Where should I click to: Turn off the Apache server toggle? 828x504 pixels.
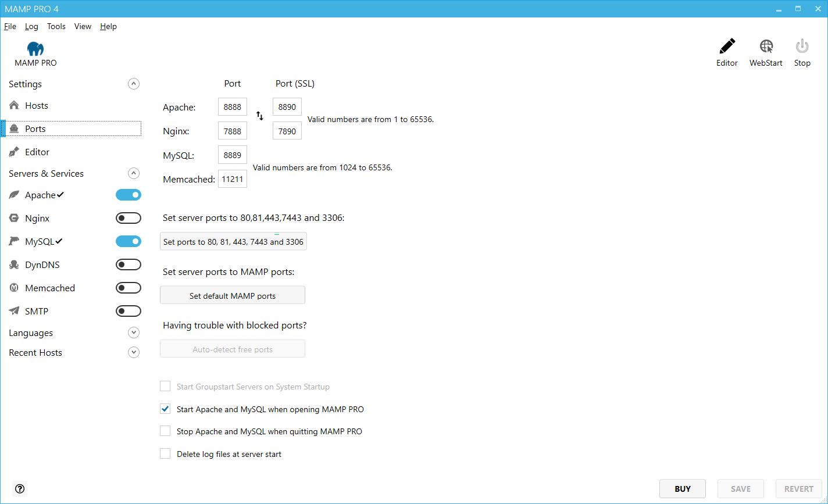(x=129, y=195)
